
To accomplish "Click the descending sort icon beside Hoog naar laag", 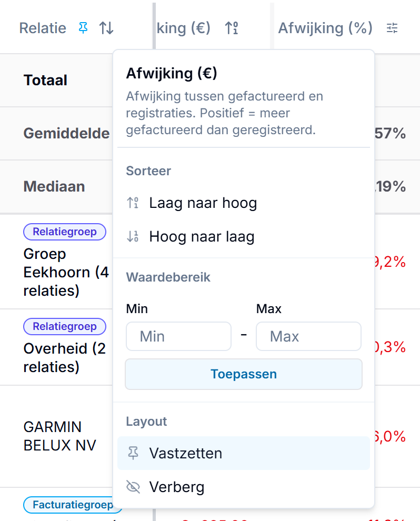I will pyautogui.click(x=133, y=237).
